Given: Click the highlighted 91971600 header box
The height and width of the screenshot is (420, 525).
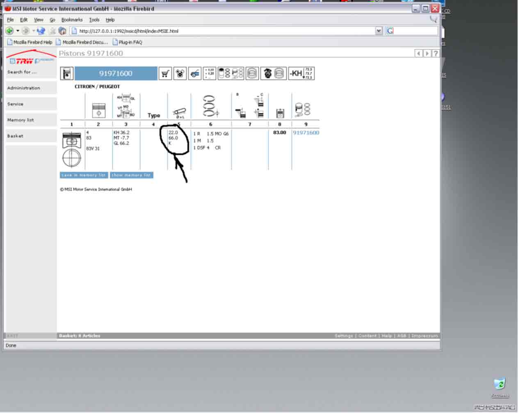Looking at the screenshot, I should point(116,73).
